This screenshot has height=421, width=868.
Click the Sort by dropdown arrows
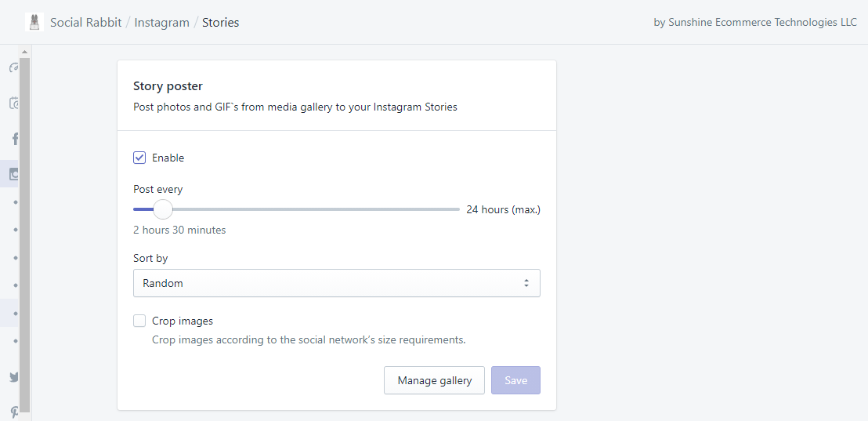click(x=526, y=283)
